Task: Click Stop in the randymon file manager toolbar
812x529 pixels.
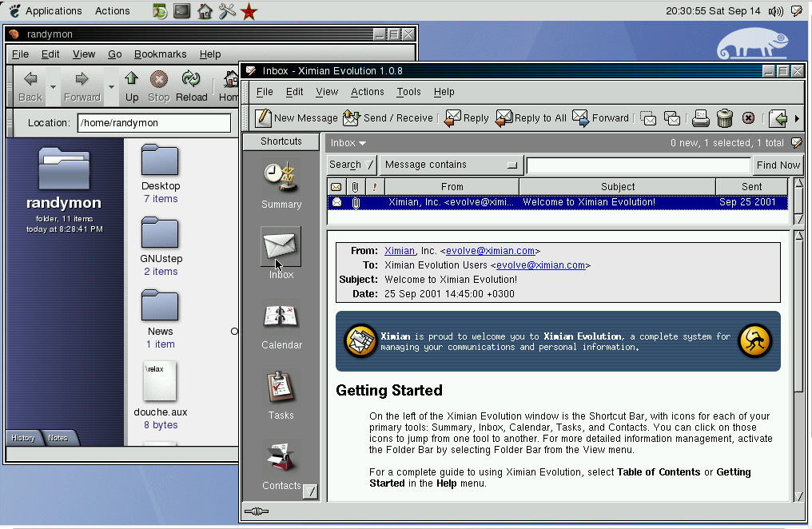Action: click(x=158, y=86)
